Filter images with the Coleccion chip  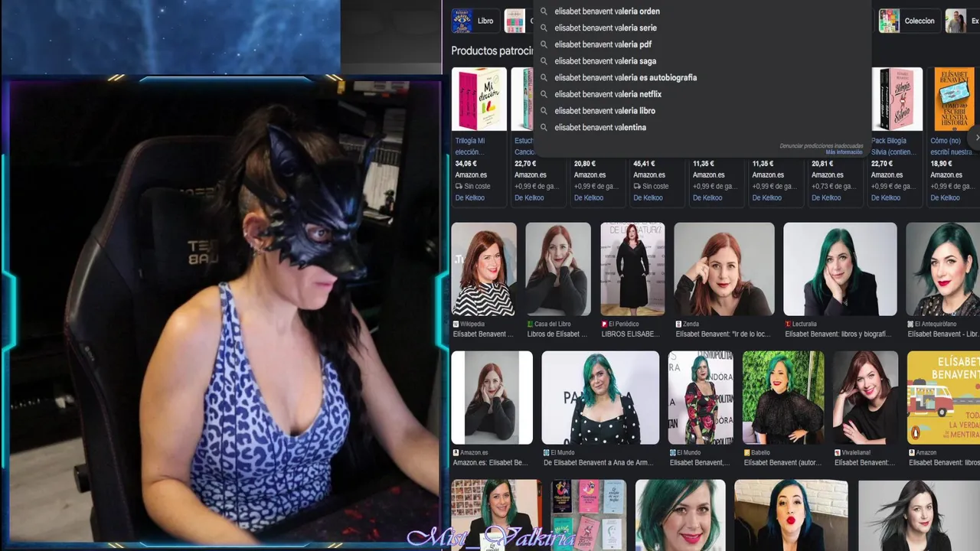pyautogui.click(x=909, y=21)
